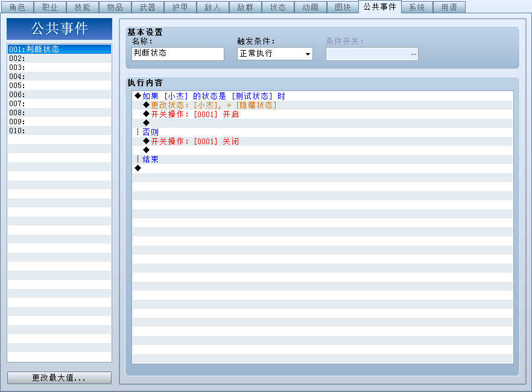
Task: Select the 图块 tab
Action: pyautogui.click(x=343, y=7)
